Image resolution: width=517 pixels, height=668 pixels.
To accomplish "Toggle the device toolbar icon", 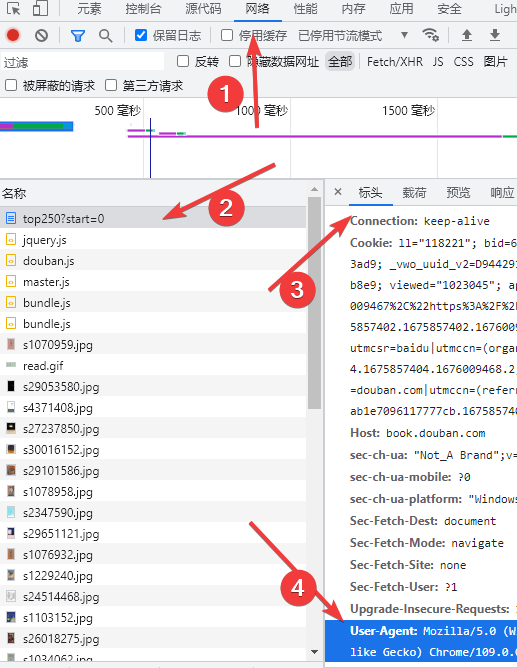I will (x=40, y=8).
